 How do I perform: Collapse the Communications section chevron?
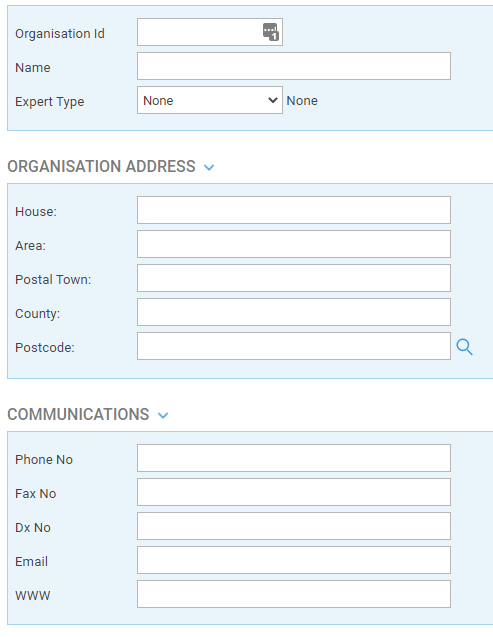[163, 415]
